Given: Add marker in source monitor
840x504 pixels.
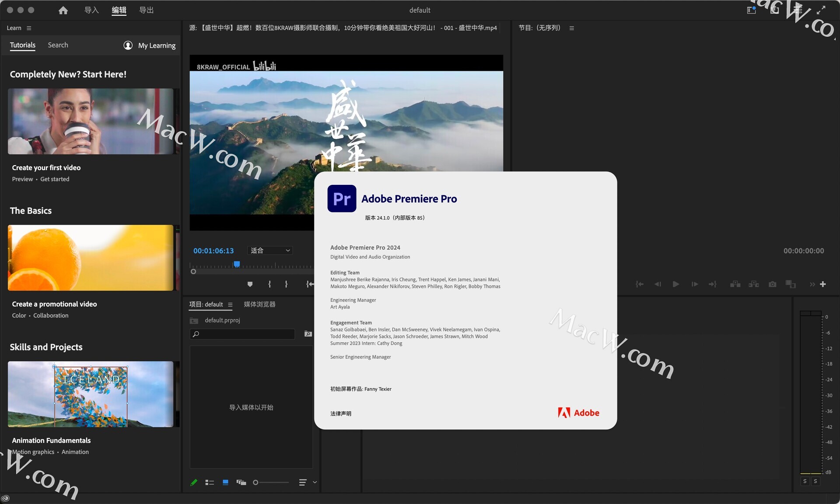Looking at the screenshot, I should pyautogui.click(x=250, y=284).
